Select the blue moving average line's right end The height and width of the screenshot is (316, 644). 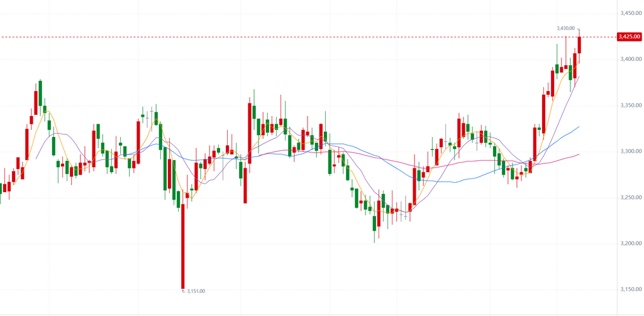click(x=579, y=127)
